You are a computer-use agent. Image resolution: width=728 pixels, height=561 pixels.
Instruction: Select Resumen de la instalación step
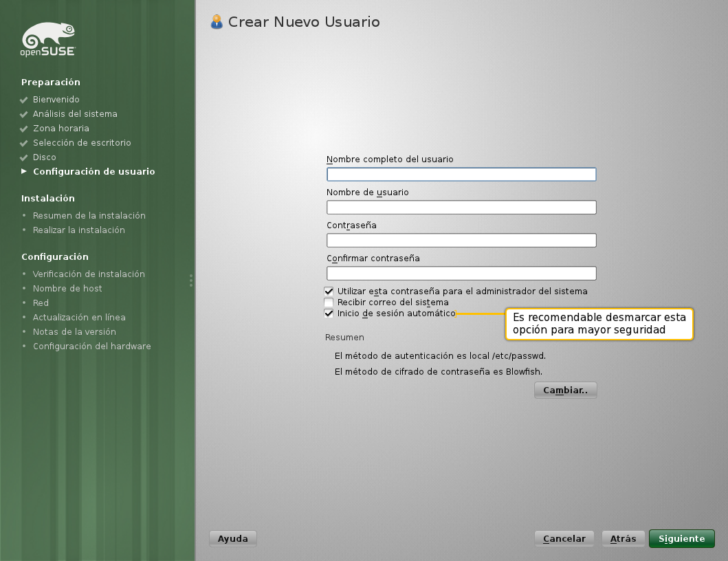(89, 215)
